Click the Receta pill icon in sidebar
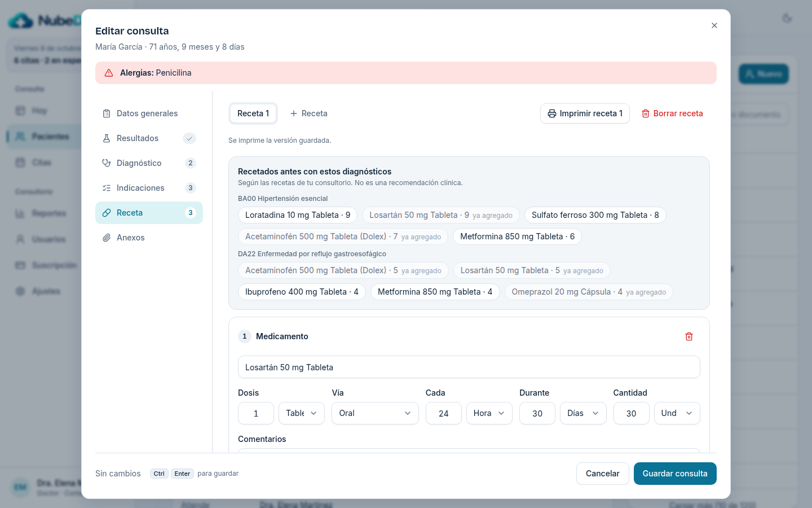Image resolution: width=812 pixels, height=508 pixels. pos(107,213)
